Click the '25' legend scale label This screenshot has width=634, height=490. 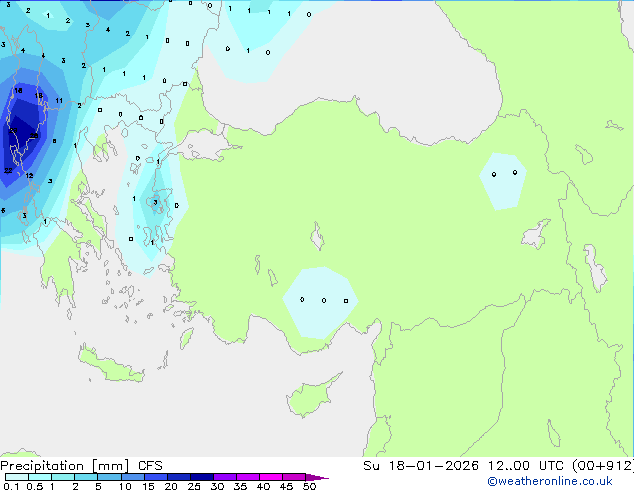(x=194, y=486)
